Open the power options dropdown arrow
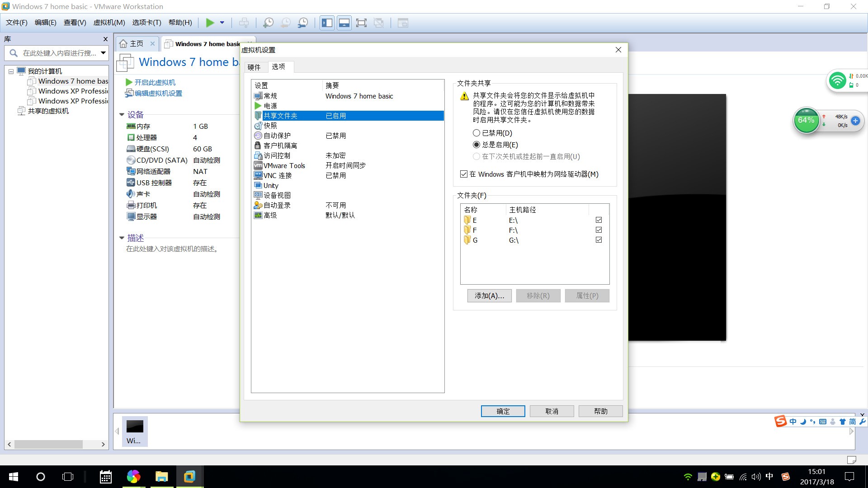 coord(222,23)
